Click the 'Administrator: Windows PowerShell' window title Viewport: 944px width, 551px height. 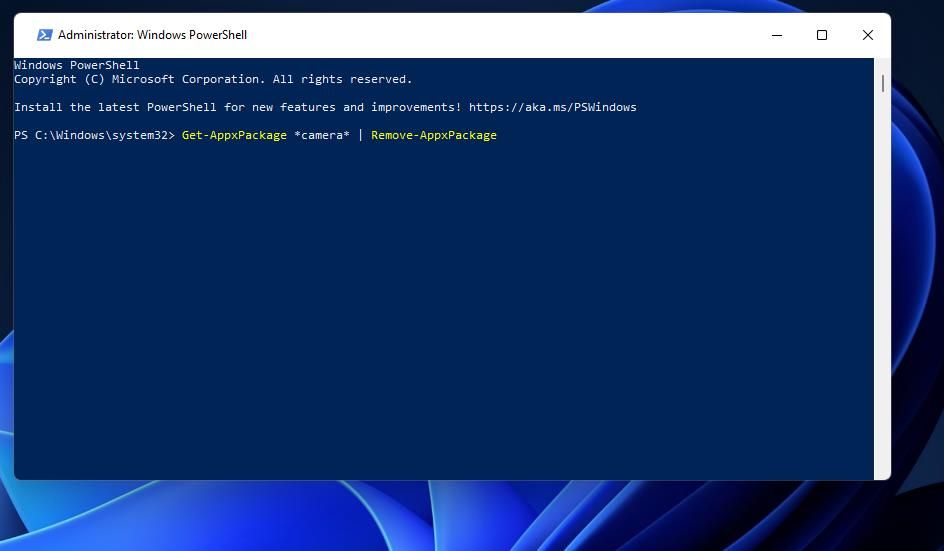coord(152,35)
